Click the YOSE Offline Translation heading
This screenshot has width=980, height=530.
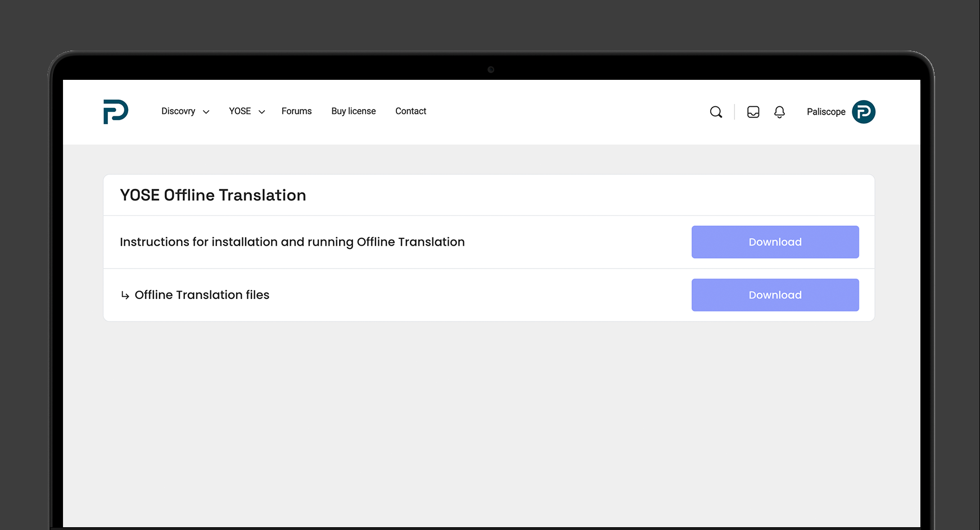pos(213,195)
